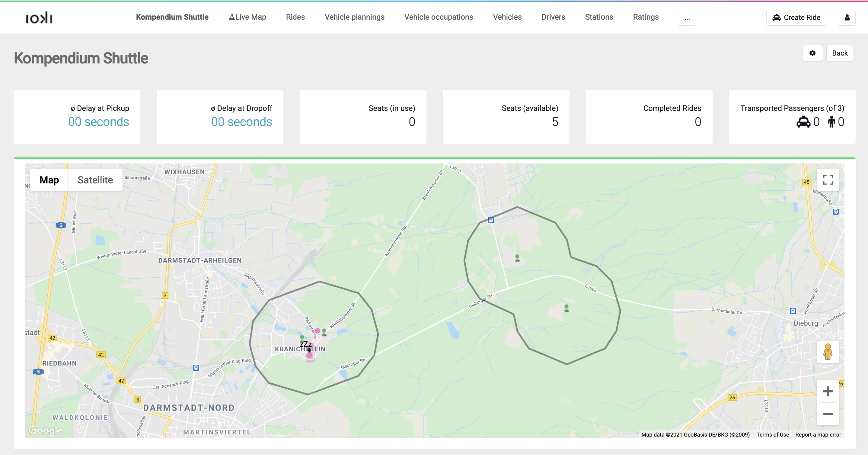
Task: Expand the more menu ellipsis
Action: click(x=687, y=18)
